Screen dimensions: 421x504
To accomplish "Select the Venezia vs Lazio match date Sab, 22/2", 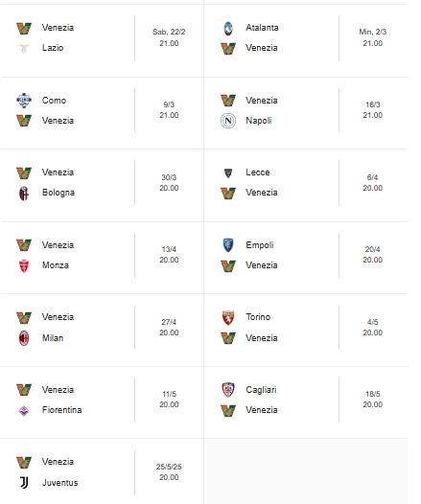I will [169, 32].
